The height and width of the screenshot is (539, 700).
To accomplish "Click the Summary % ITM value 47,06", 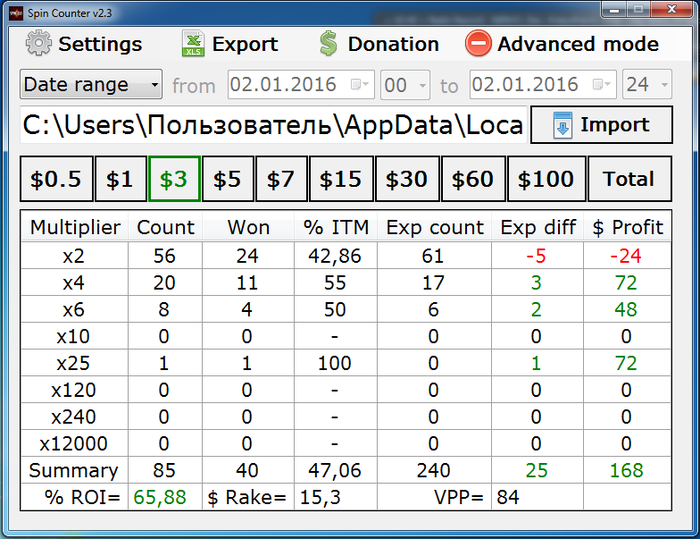I will (x=335, y=471).
